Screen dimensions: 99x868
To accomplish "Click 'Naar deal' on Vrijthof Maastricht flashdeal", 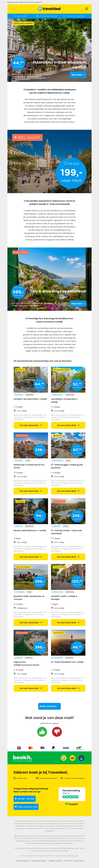I will pos(77,75).
